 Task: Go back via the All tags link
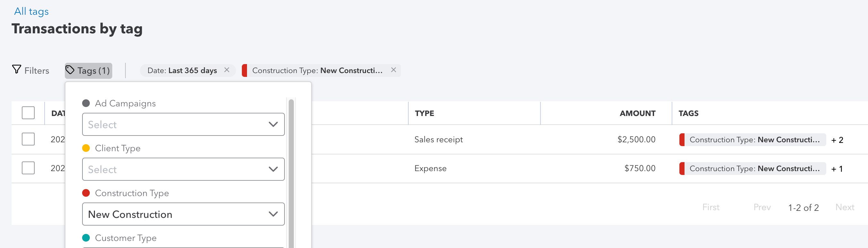[x=31, y=12]
